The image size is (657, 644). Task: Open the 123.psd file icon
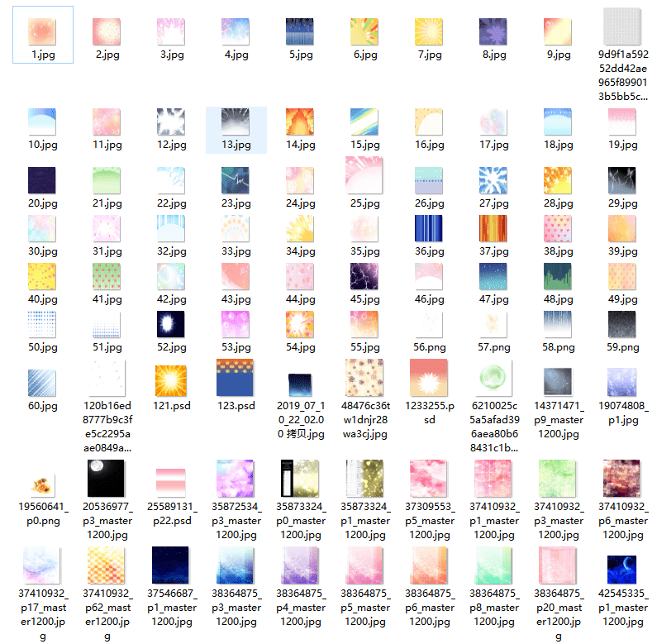coord(236,379)
